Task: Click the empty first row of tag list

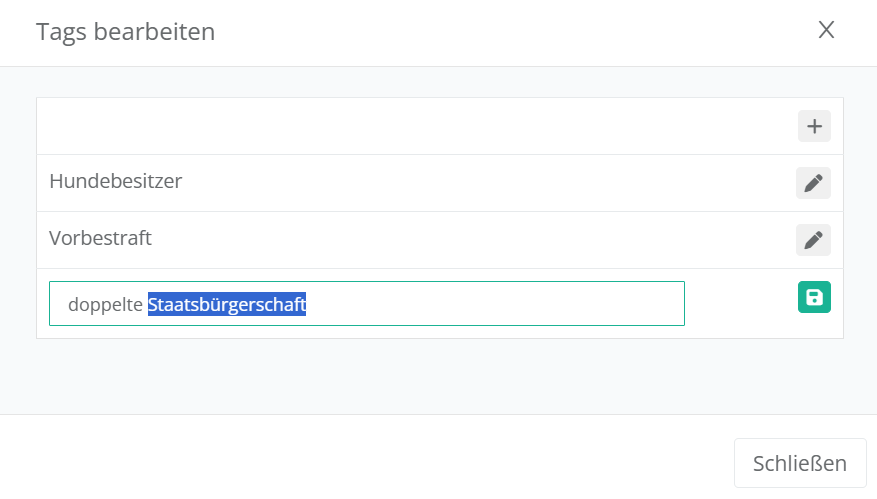Action: click(400, 126)
